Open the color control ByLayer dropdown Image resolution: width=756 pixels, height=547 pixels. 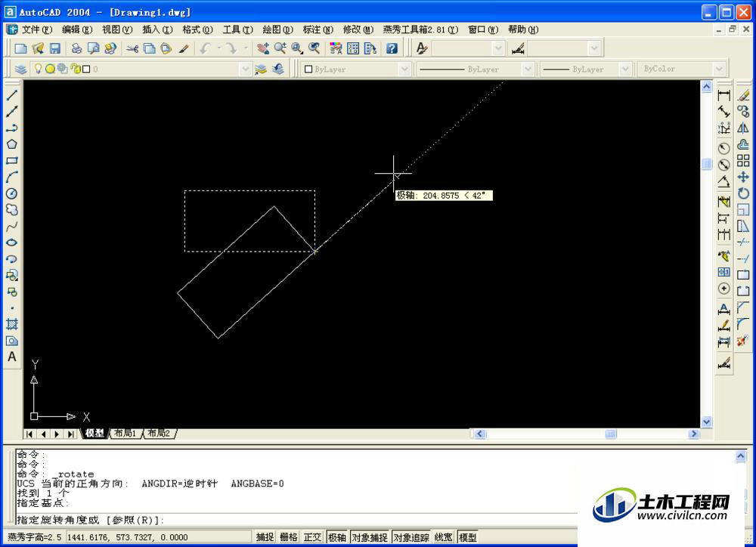coord(404,69)
